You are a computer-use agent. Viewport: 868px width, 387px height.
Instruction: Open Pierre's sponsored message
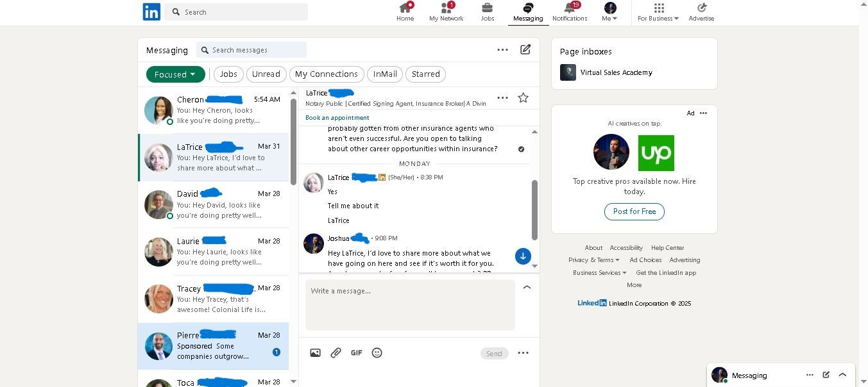[213, 345]
